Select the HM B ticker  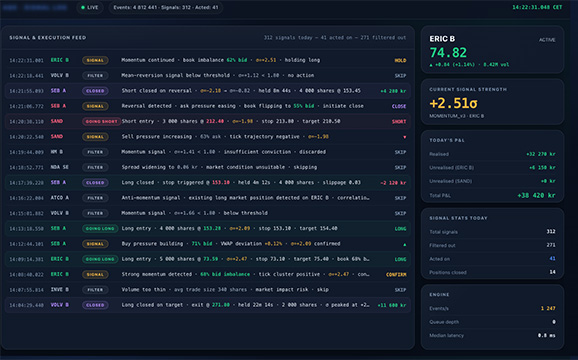(56, 152)
